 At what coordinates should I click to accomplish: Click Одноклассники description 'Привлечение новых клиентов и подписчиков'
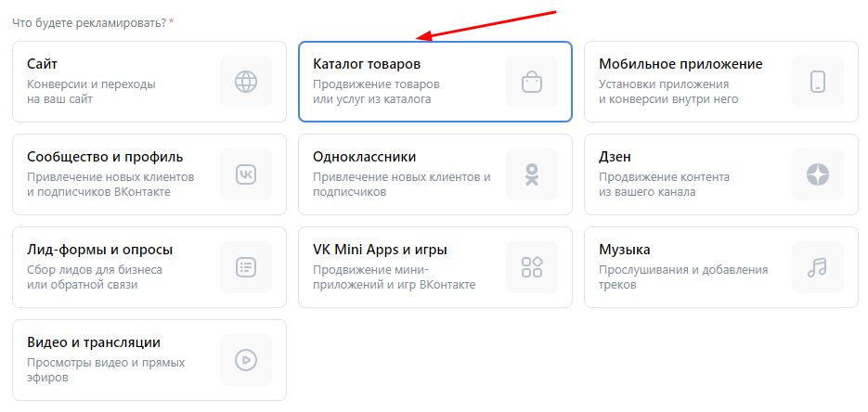click(402, 185)
